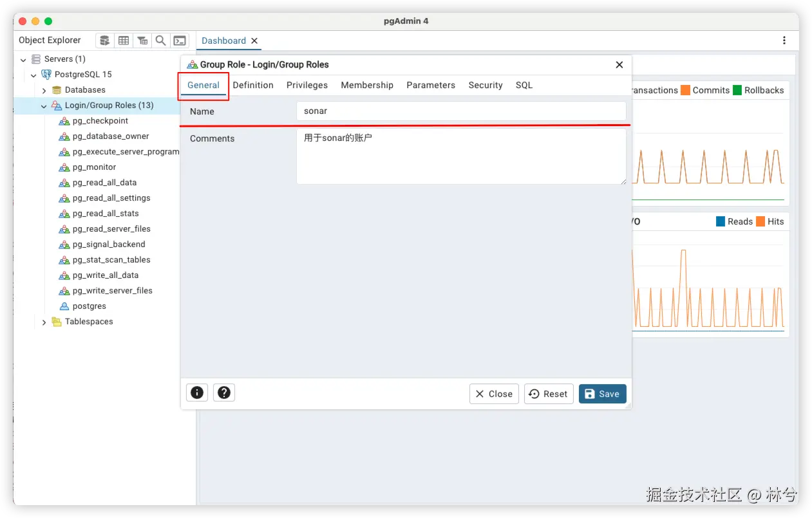
Task: Select the pg_write_all_data role
Action: tap(106, 275)
